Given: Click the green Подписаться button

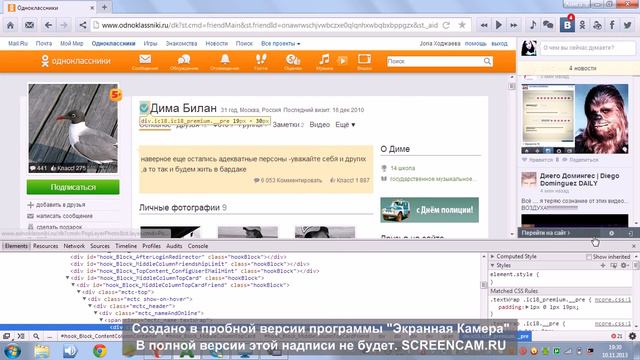Looking at the screenshot, I should [73, 187].
